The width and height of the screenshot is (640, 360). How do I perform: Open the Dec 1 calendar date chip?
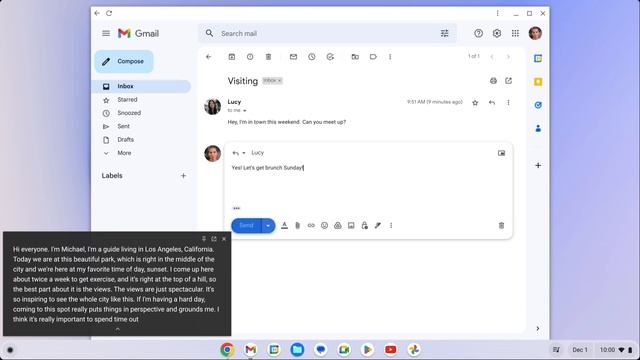(580, 350)
